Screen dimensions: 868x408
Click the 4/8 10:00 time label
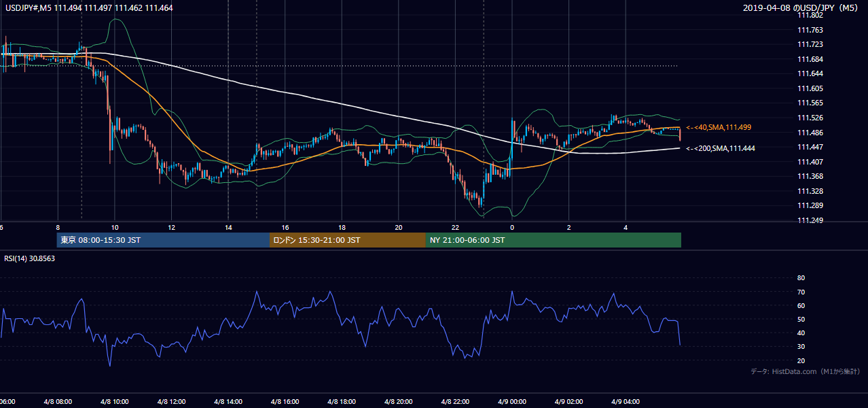pos(114,402)
